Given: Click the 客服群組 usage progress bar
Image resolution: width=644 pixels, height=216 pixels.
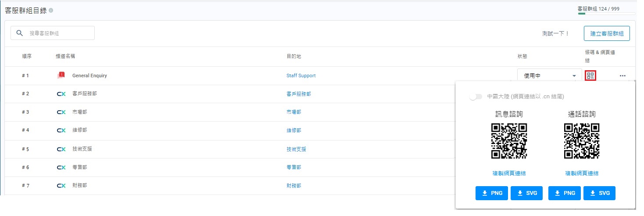Looking at the screenshot, I should pyautogui.click(x=606, y=14).
